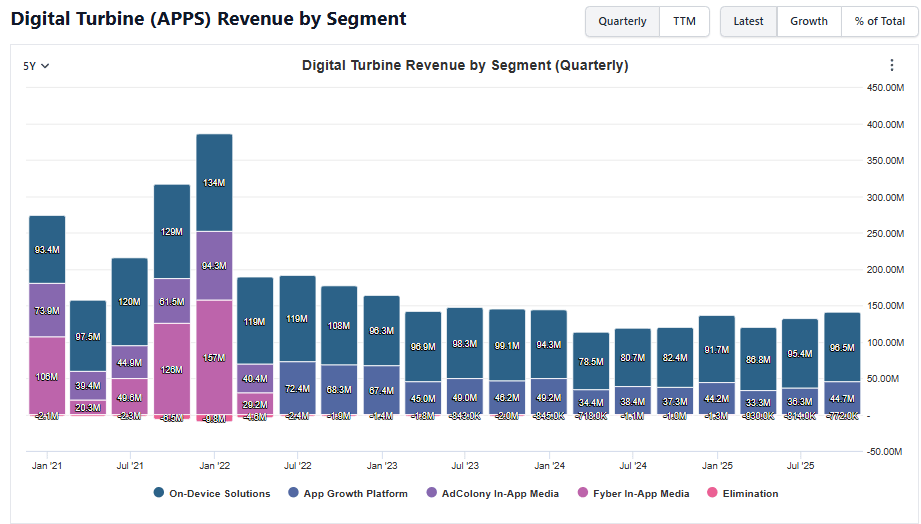Click the 96.5M latest quarter bar segment
The height and width of the screenshot is (524, 921).
pos(842,347)
